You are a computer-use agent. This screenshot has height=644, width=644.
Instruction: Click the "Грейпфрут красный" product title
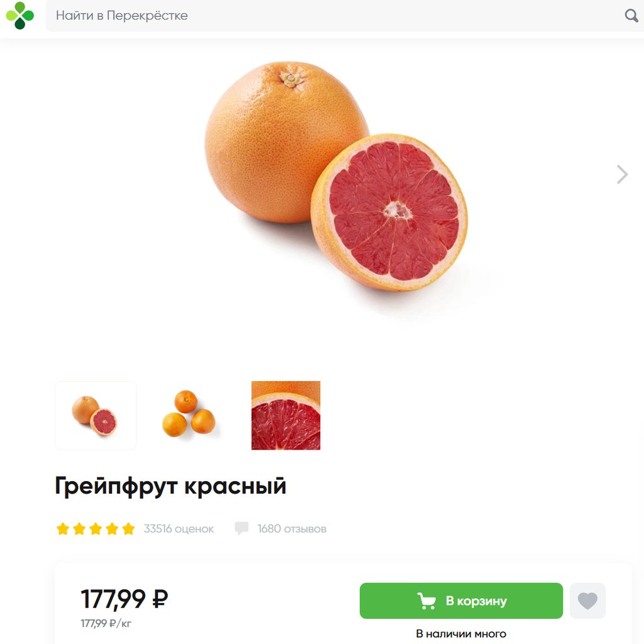[x=170, y=486]
